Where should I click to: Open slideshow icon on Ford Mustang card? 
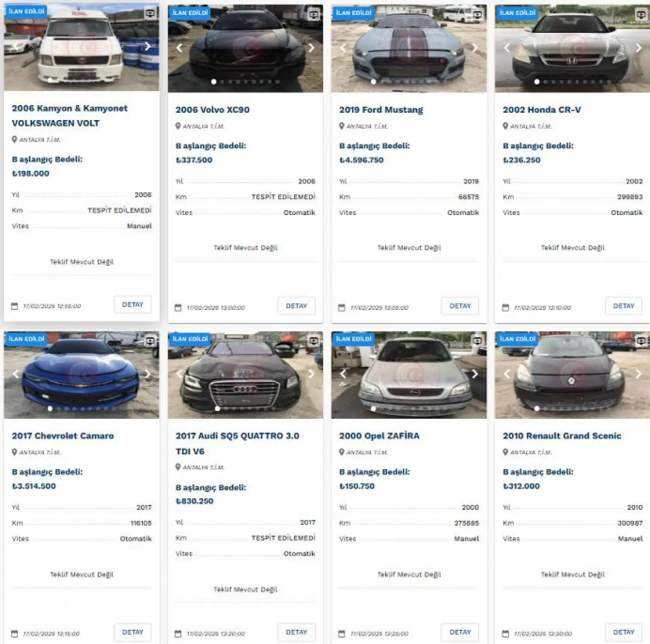pos(478,15)
